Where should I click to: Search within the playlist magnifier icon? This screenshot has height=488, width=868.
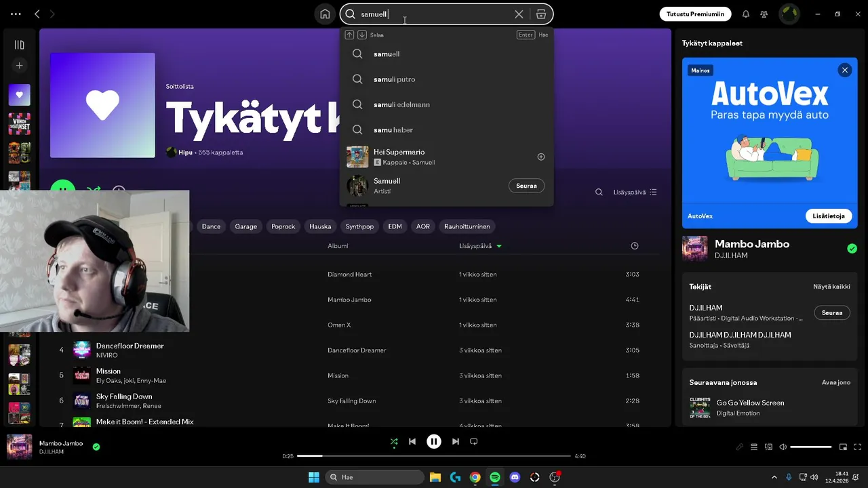pyautogui.click(x=599, y=192)
